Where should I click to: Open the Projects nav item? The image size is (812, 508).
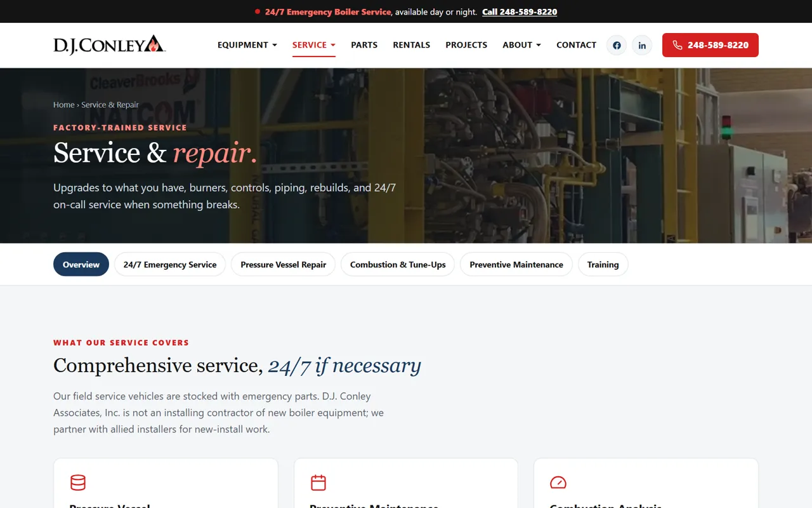tap(466, 45)
